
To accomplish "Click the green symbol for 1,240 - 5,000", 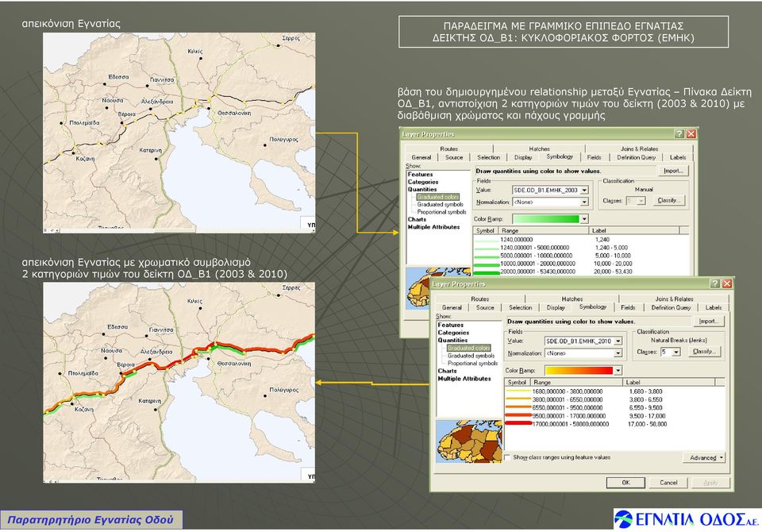I will pyautogui.click(x=486, y=248).
